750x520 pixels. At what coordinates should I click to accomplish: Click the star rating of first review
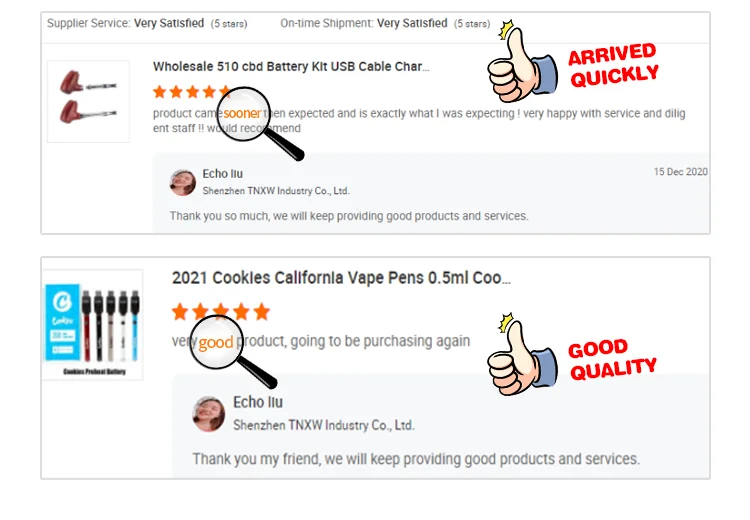[192, 92]
